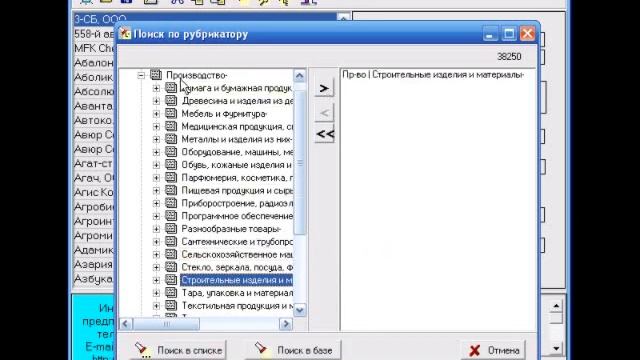Click the icon beside Стекло, зеркала, посуда
The width and height of the screenshot is (640, 360).
(x=171, y=267)
